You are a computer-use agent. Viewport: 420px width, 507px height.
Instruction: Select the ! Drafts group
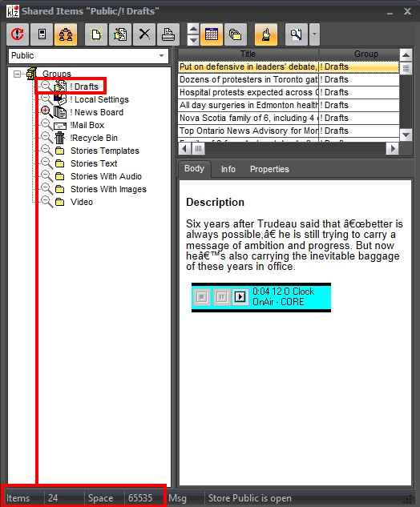click(x=84, y=87)
